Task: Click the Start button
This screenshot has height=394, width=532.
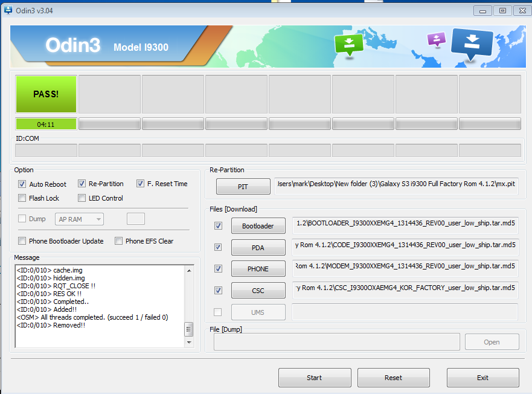Action: tap(315, 378)
